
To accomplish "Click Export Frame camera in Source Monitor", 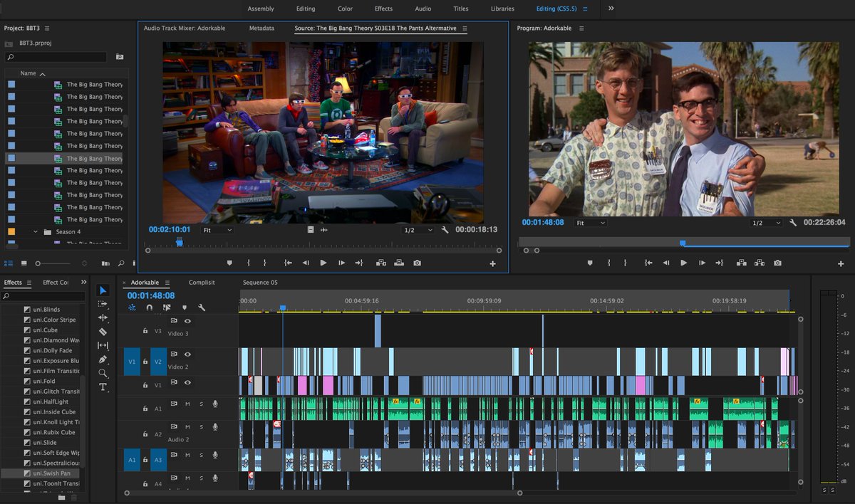I will [x=417, y=263].
